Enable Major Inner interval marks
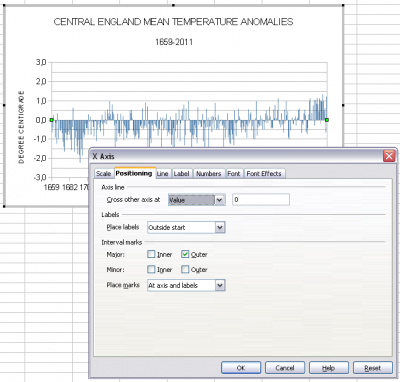Screen dimensions: 400x382 click(x=151, y=254)
